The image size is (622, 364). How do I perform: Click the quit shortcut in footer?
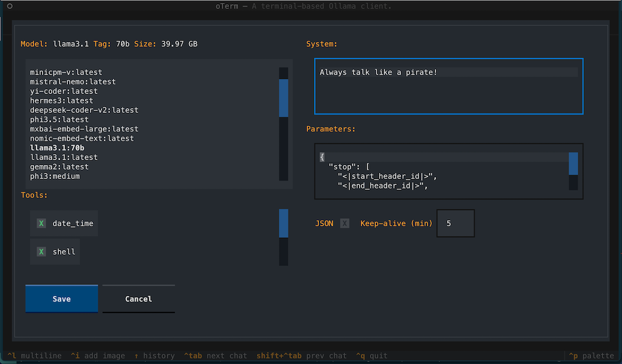click(x=371, y=356)
